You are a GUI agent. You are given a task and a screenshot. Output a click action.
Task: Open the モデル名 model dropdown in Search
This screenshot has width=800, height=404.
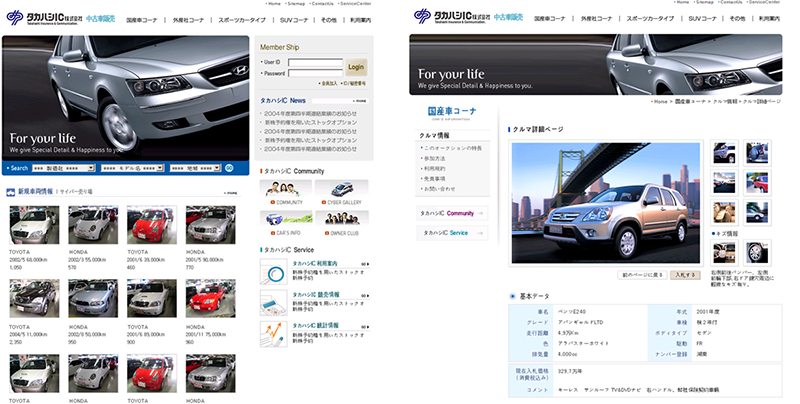tap(133, 168)
